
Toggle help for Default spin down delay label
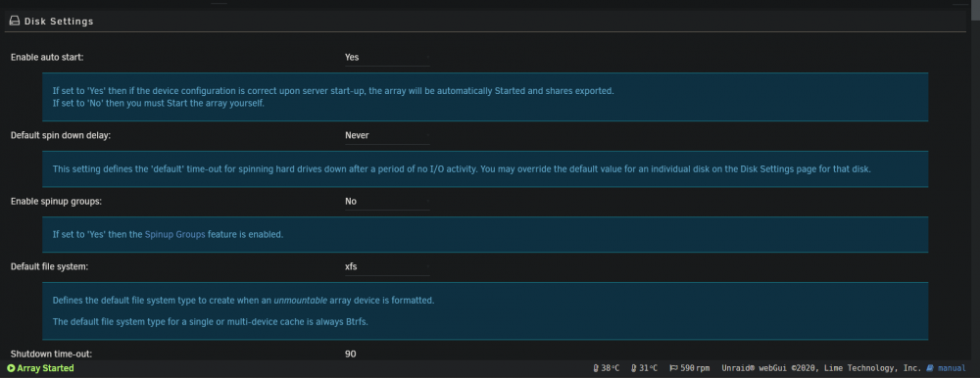[61, 135]
